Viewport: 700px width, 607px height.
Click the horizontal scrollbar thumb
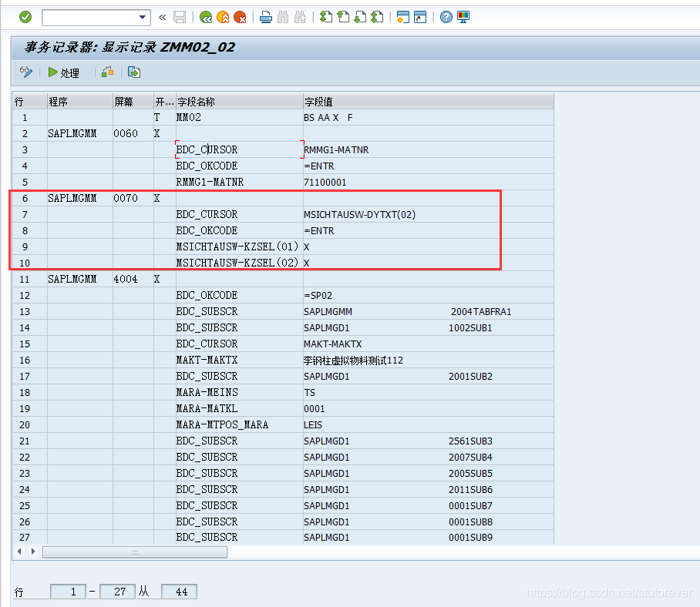pos(135,552)
